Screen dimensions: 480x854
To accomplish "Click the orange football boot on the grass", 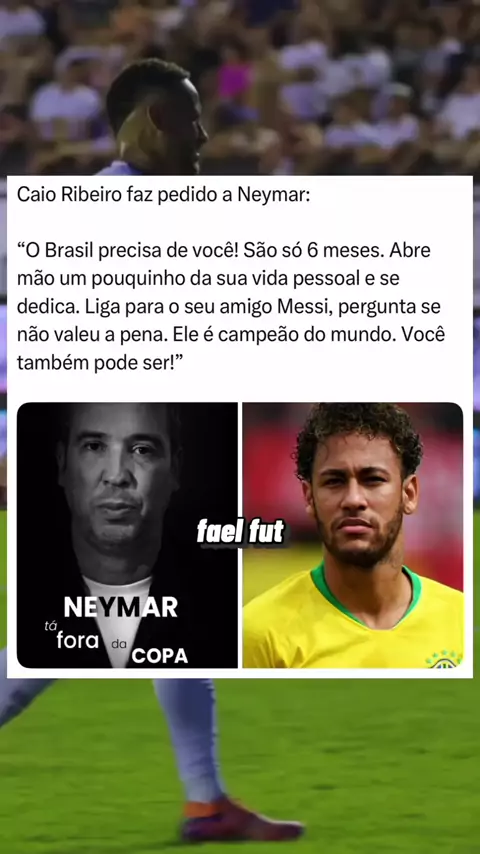I will (242, 821).
